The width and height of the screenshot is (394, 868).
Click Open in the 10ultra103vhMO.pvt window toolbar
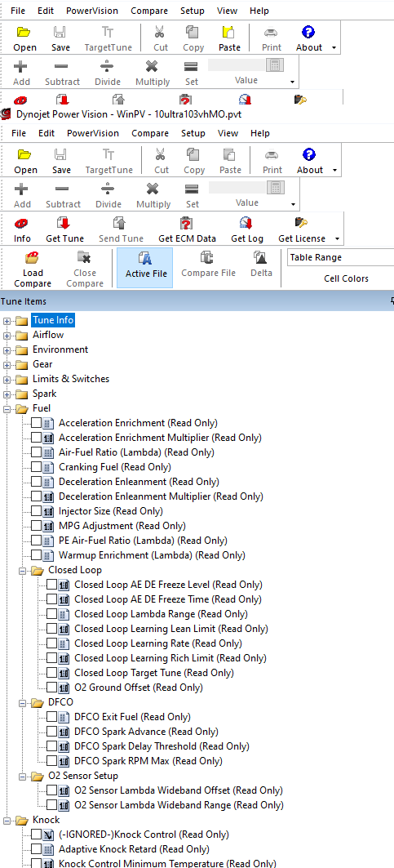[25, 161]
